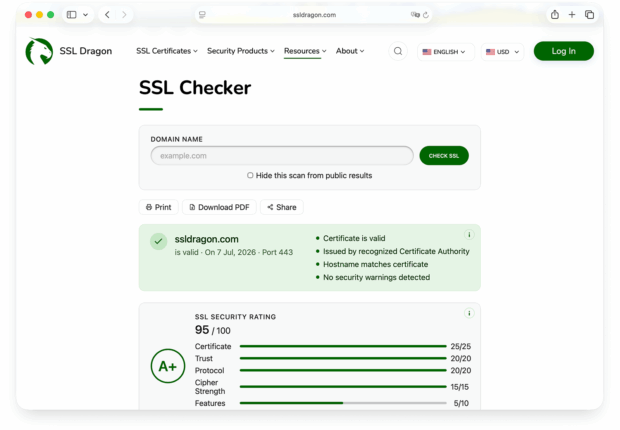
Task: Go back with the browser back arrow
Action: click(107, 15)
